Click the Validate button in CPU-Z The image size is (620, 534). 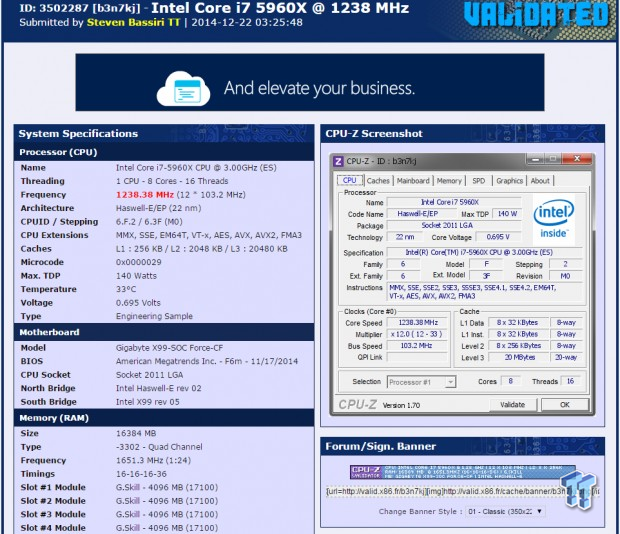coord(512,405)
